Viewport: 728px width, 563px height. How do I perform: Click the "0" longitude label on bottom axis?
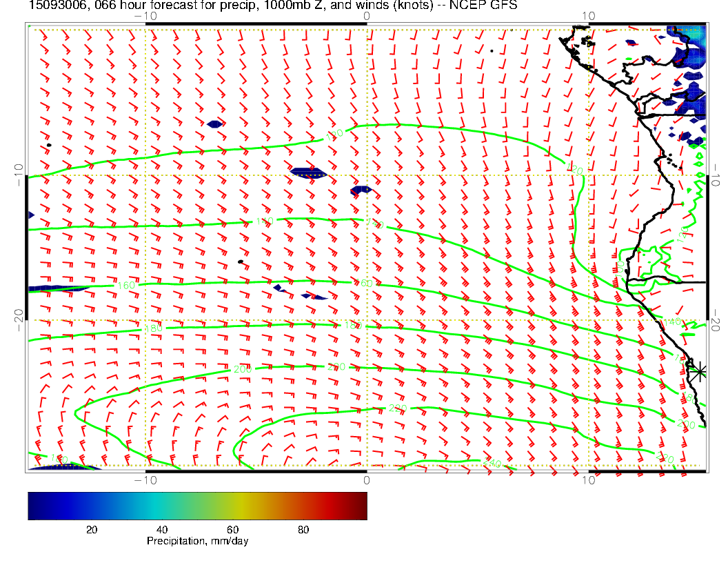point(367,480)
